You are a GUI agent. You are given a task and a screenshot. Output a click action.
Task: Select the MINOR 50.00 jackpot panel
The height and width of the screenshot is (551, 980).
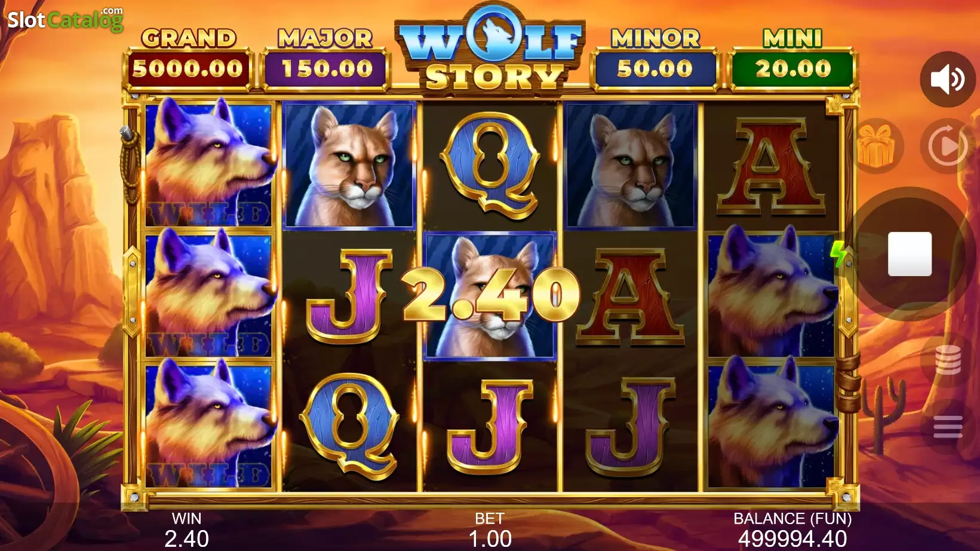click(x=655, y=59)
